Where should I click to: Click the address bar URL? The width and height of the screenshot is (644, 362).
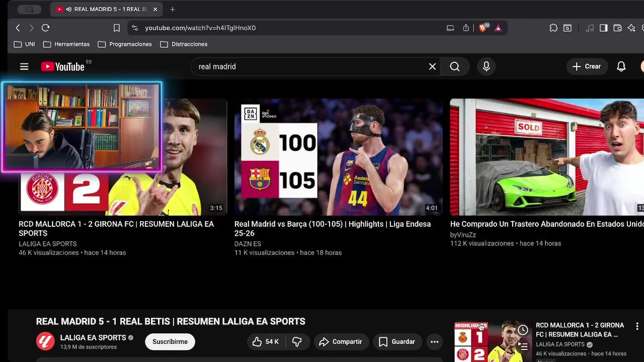coord(200,28)
